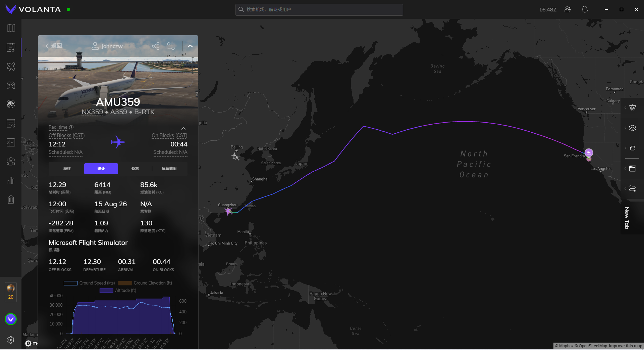644x350 pixels.
Task: Click the Mapbox logo on map
Action: click(31, 343)
